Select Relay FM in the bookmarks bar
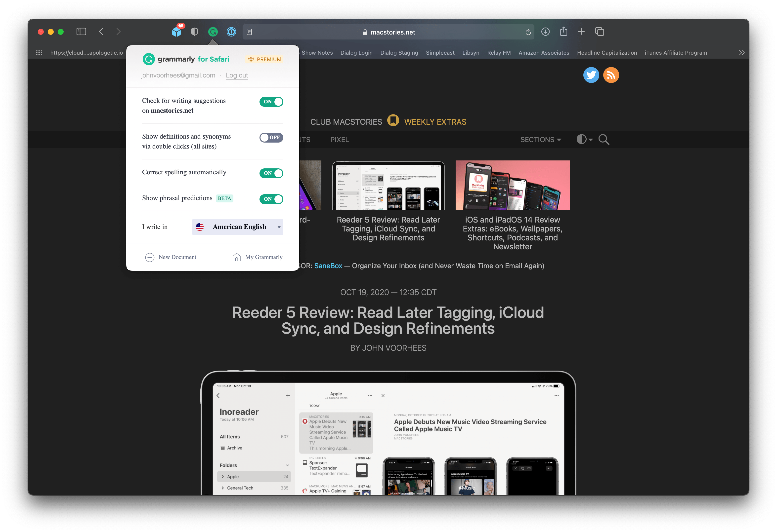Screen dimensions: 777x532 tap(499, 52)
